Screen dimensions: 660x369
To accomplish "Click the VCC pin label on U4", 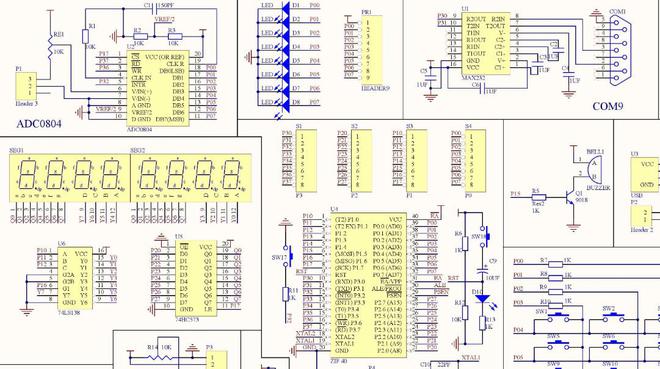I will click(x=395, y=220).
